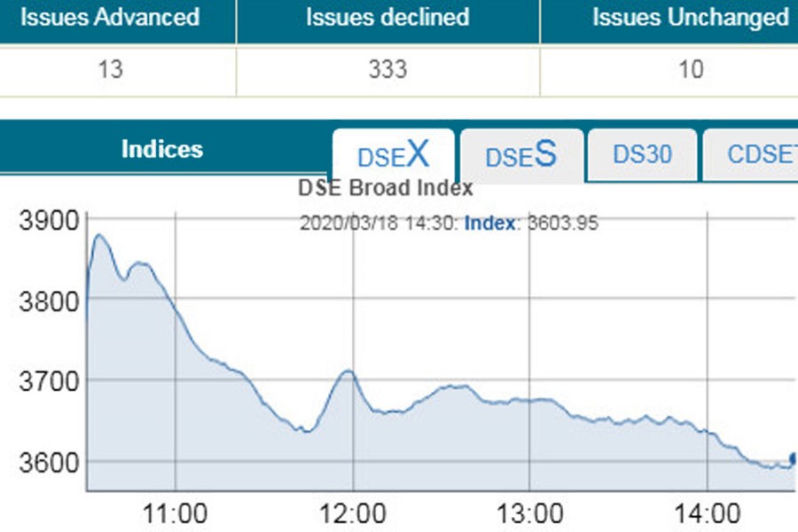Click the Issues Advanced column header

pos(111,17)
